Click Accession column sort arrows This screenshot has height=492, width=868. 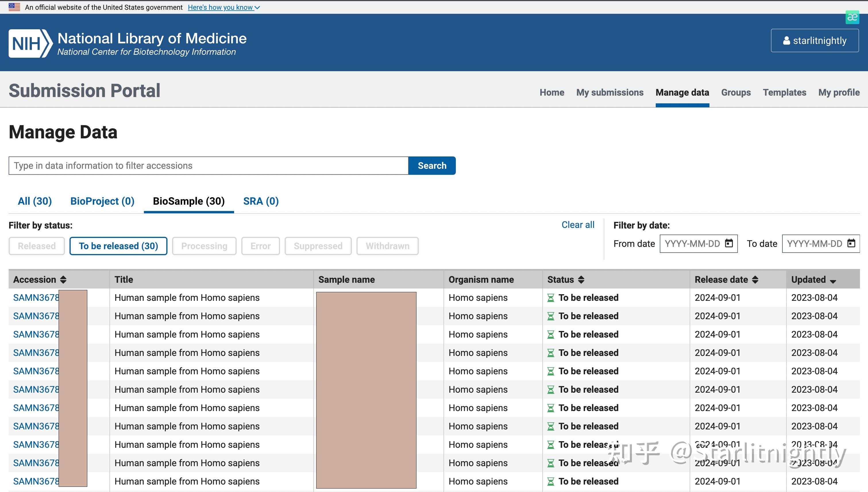pos(63,280)
